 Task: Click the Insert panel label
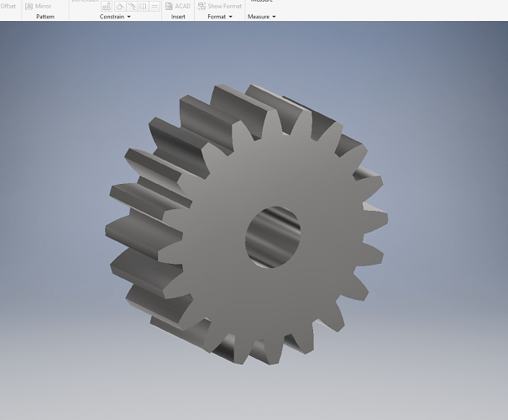pos(178,17)
